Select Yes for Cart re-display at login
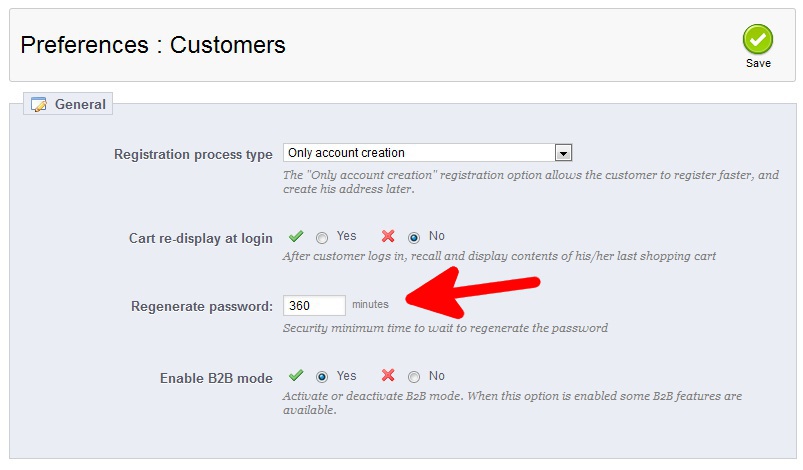The height and width of the screenshot is (470, 803). pos(322,238)
